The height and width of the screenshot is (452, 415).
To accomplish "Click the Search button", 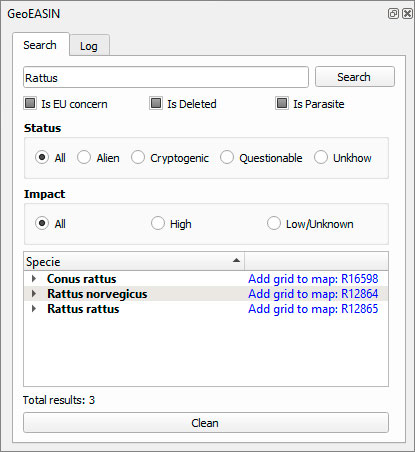I will pyautogui.click(x=355, y=77).
